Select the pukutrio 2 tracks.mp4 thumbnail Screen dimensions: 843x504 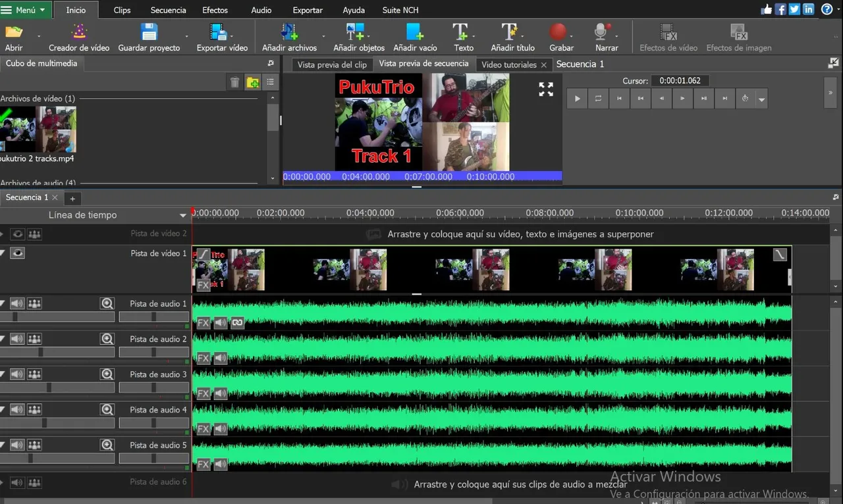click(38, 129)
